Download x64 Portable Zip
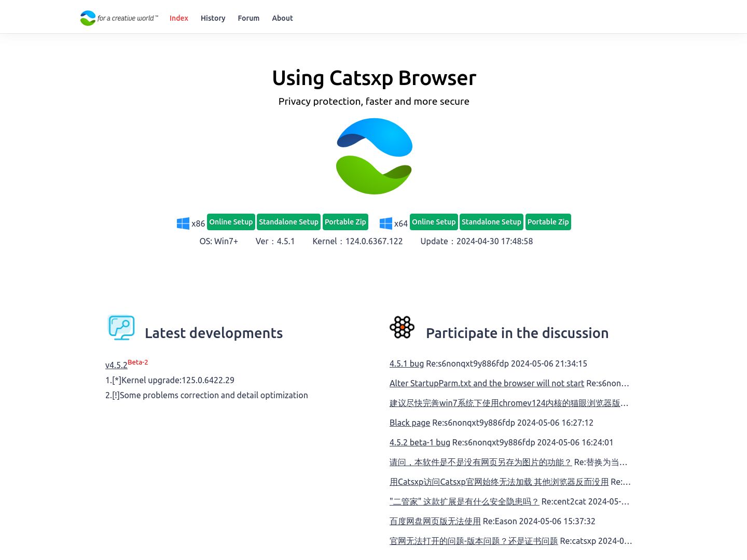Screen dimensions: 747x560 click(x=548, y=222)
